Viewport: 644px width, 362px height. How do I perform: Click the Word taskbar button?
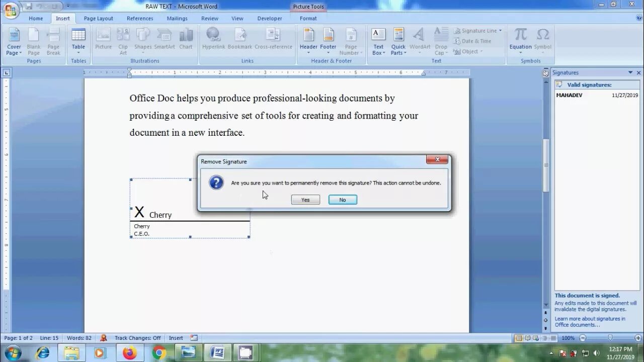click(x=218, y=353)
